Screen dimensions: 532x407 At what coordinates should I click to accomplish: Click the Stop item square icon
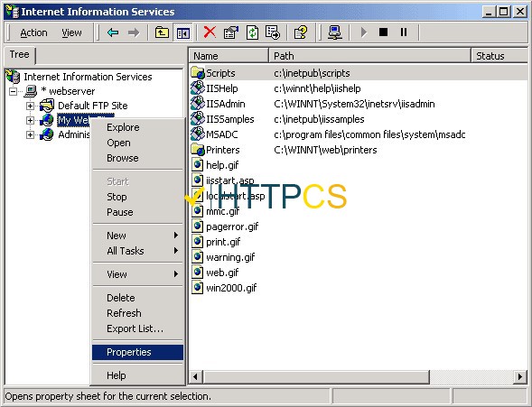(x=383, y=32)
